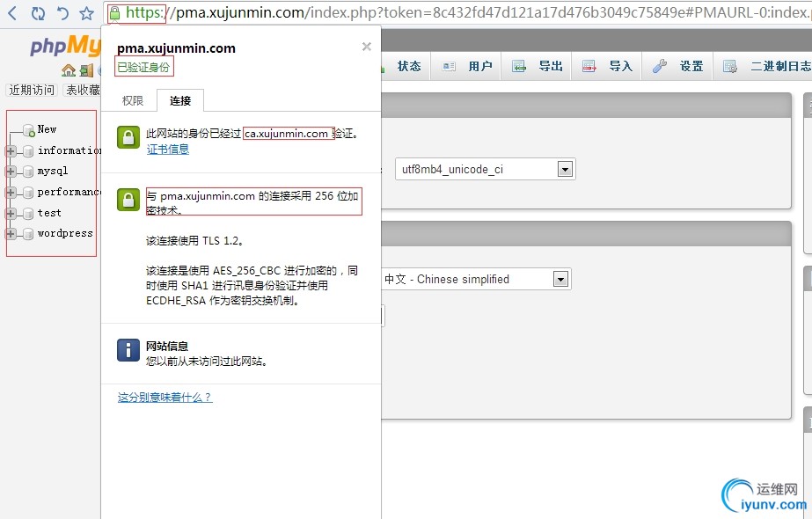The image size is (812, 519).
Task: Open the utf8mb4_unicode_ci collation dropdown
Action: click(486, 170)
